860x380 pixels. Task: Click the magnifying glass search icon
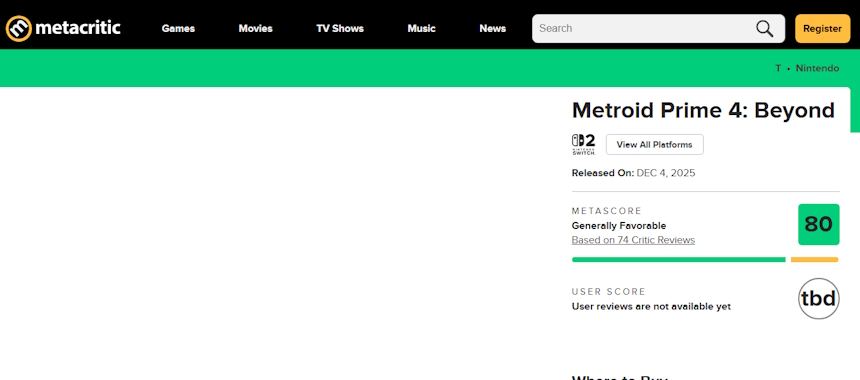[765, 29]
